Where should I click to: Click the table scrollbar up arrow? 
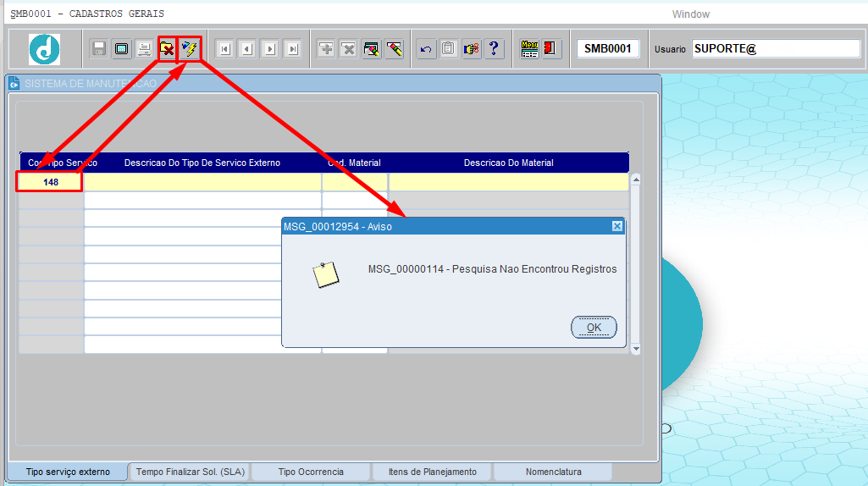pos(635,179)
